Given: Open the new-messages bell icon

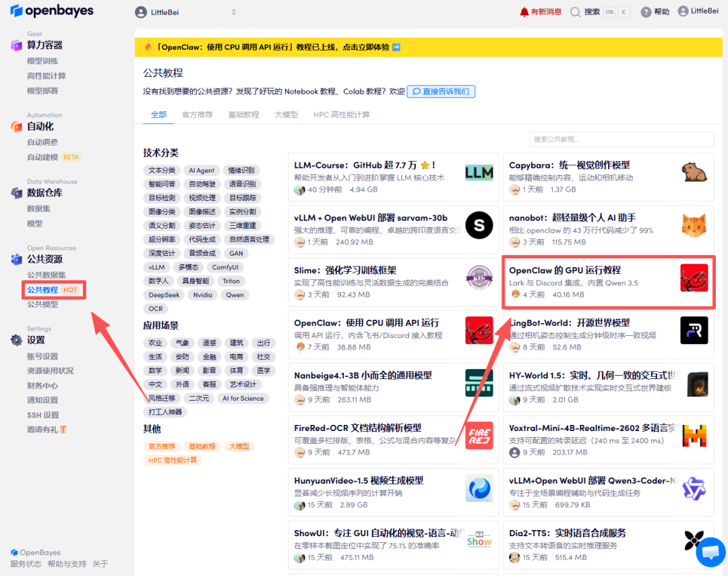Looking at the screenshot, I should pyautogui.click(x=524, y=12).
